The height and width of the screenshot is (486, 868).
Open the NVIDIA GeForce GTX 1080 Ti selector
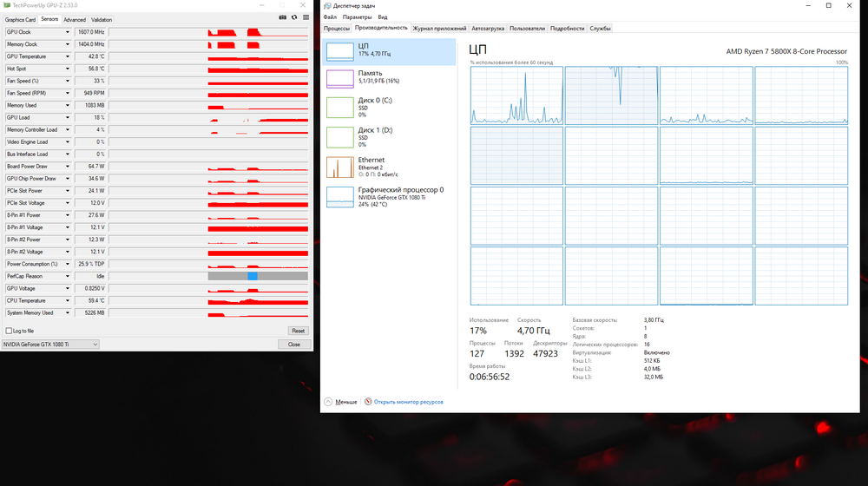[x=50, y=345]
